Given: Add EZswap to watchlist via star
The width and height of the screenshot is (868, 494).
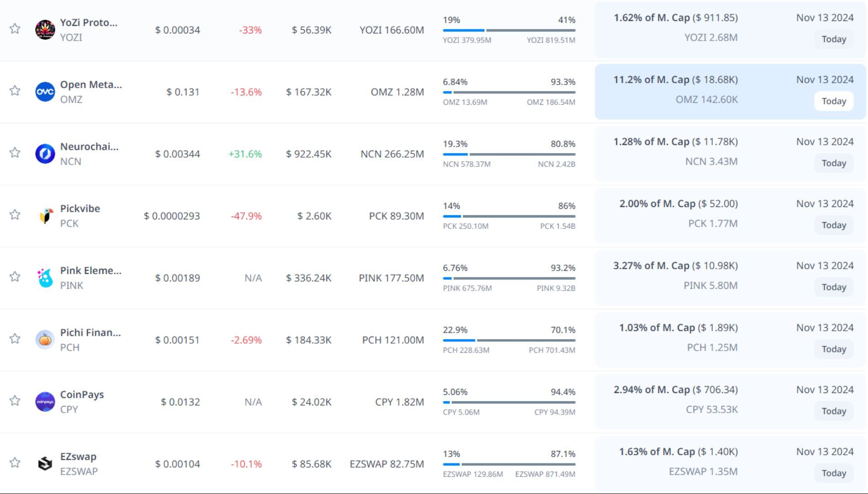Looking at the screenshot, I should (x=15, y=462).
